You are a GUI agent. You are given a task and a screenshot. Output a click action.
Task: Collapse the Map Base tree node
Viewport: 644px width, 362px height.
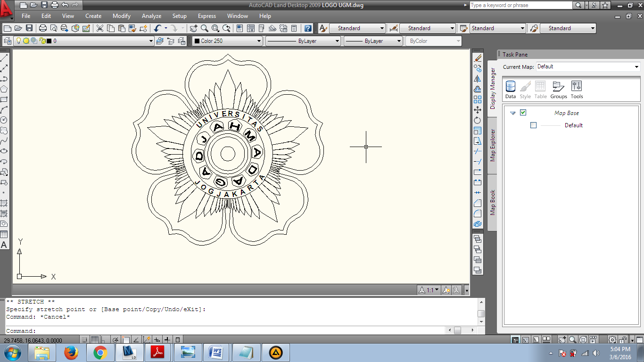click(513, 113)
